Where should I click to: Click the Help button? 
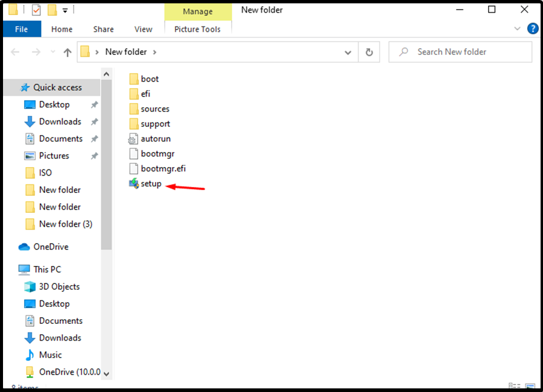pyautogui.click(x=533, y=28)
